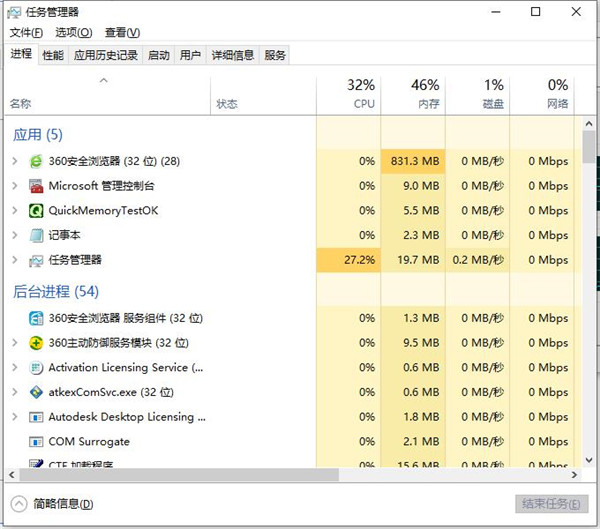Click the 19.7 MB memory cell
Viewport: 600px width, 529px height.
pyautogui.click(x=413, y=260)
